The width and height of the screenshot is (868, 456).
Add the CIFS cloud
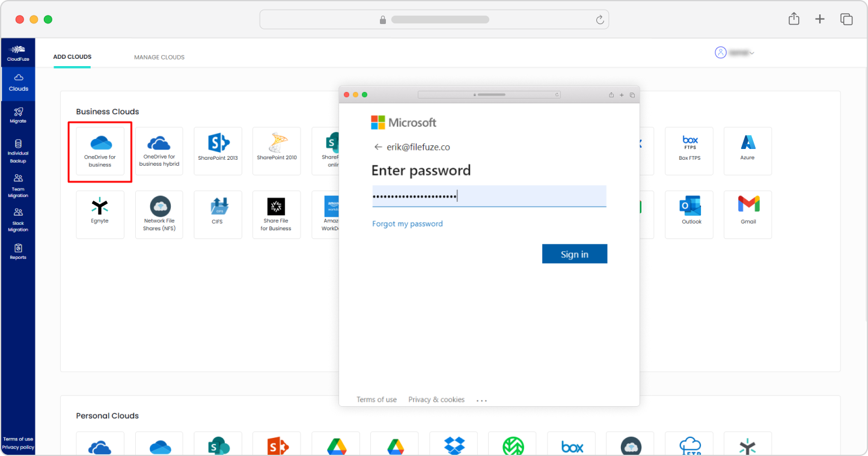point(218,214)
